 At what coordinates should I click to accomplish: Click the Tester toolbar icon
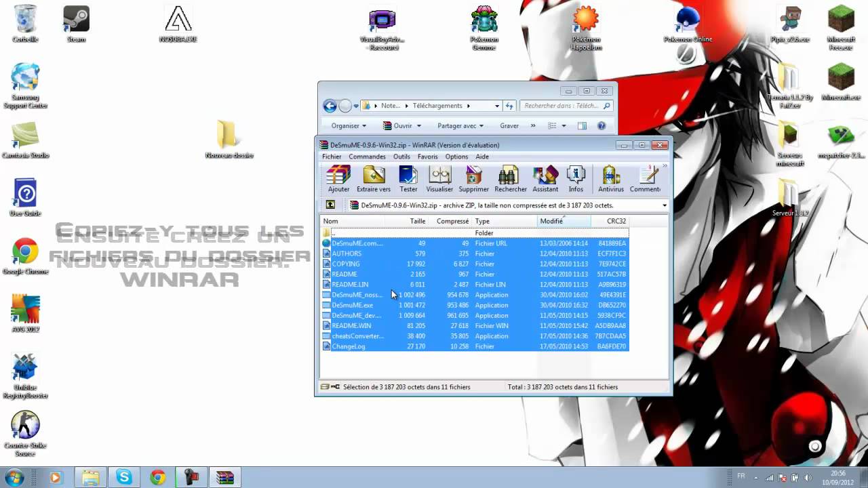point(408,179)
